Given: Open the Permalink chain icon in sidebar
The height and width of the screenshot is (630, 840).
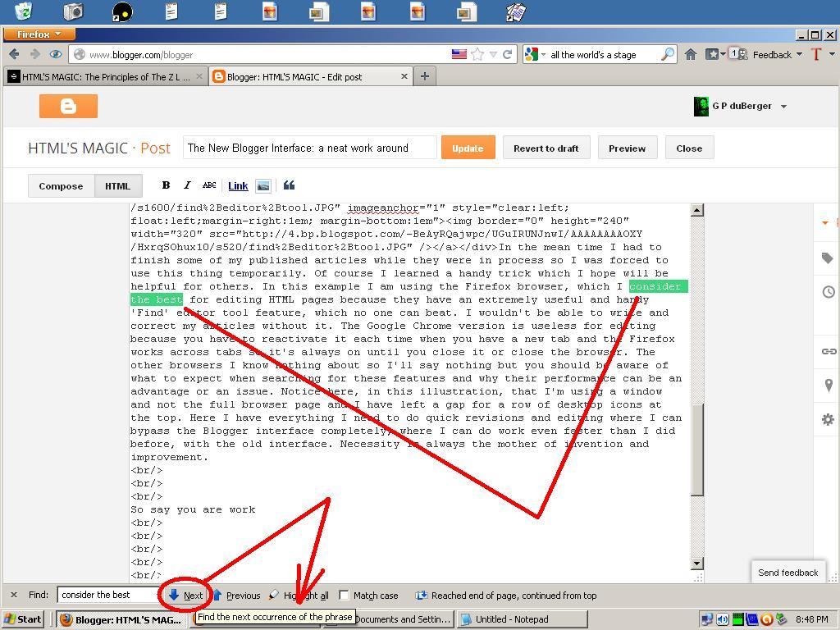Looking at the screenshot, I should coord(828,350).
